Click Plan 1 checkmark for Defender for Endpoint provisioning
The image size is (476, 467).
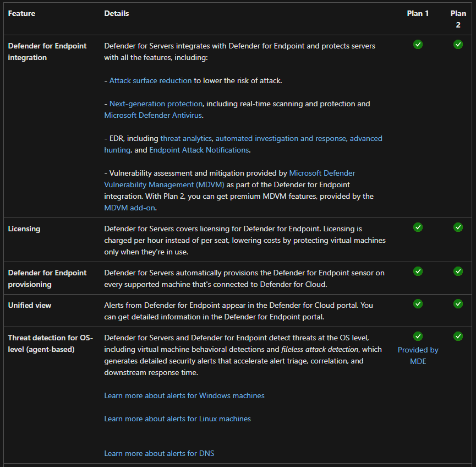click(x=418, y=271)
